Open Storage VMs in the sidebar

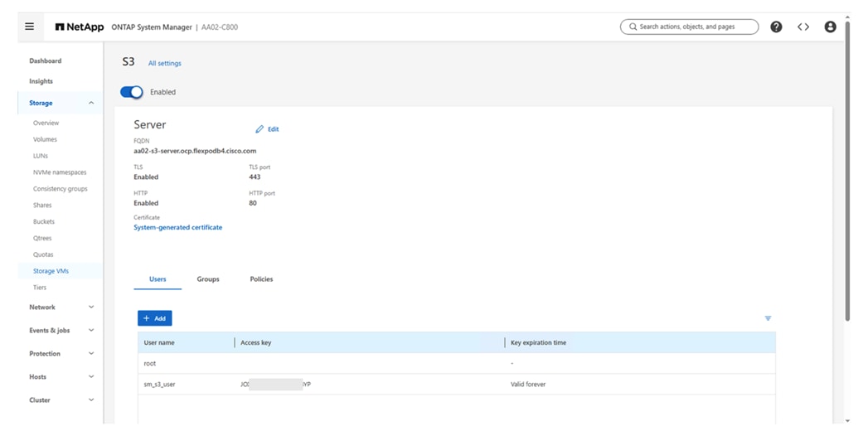click(x=51, y=271)
